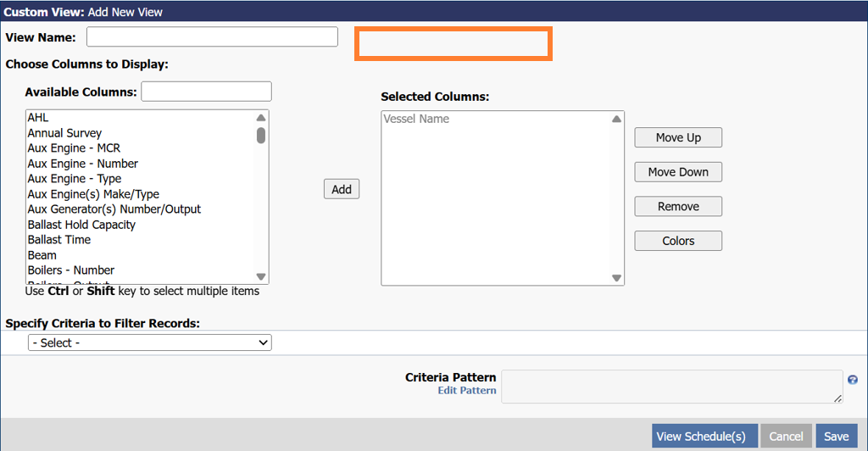Select Vessel Name in Selected Columns

point(416,120)
